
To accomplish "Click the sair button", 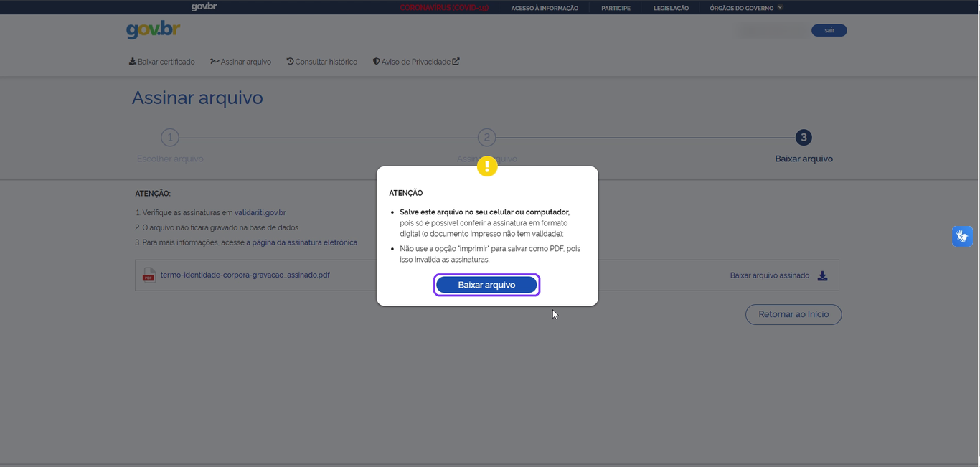I will (x=829, y=30).
